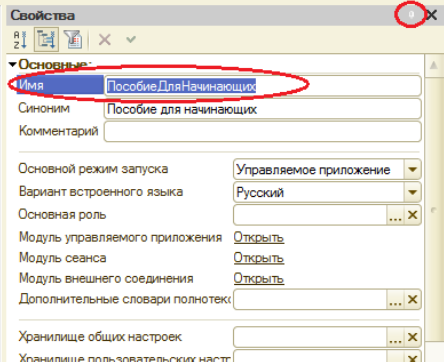This screenshot has width=445, height=364.
Task: Click the Управляемое приложение value
Action: [313, 170]
